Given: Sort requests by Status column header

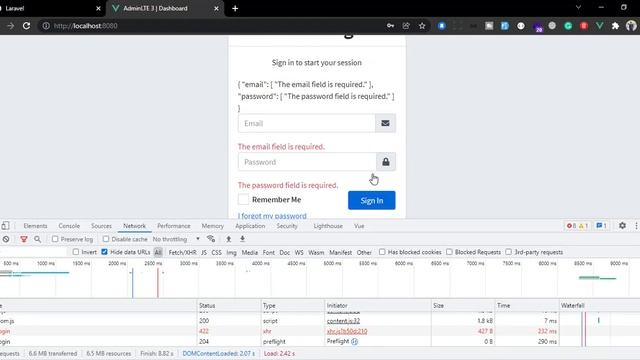Looking at the screenshot, I should 229,305.
